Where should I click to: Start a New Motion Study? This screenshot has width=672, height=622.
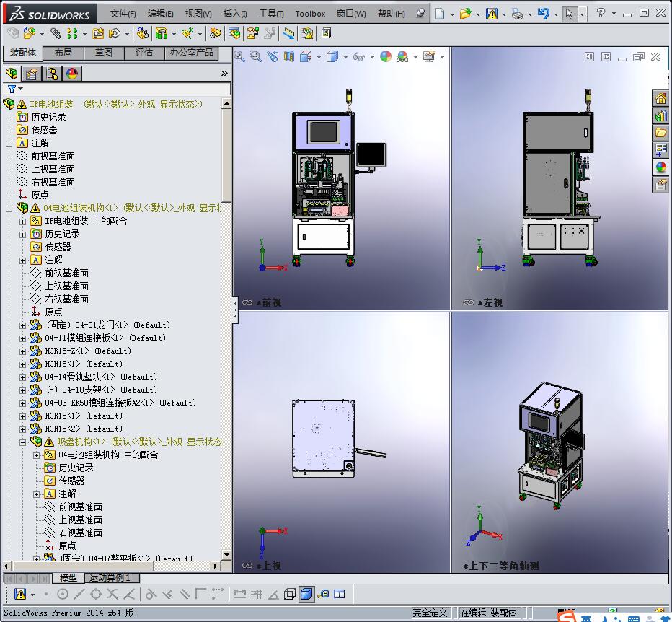(215, 33)
